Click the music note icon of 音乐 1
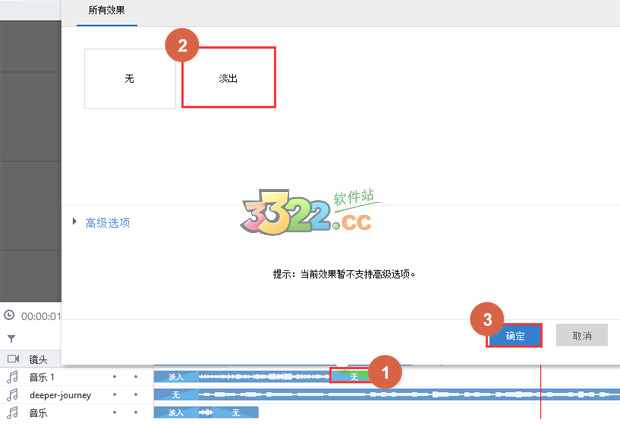 point(12,377)
